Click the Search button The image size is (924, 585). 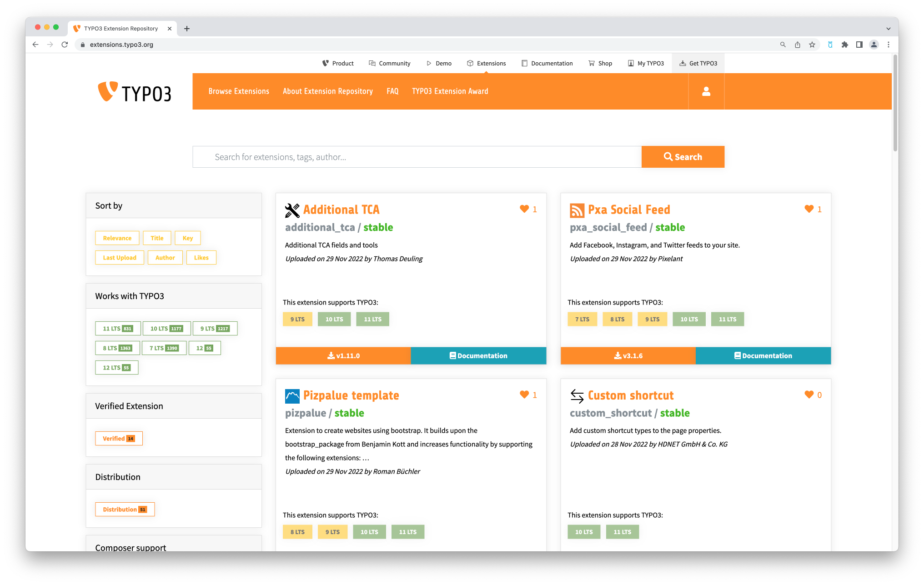point(683,156)
